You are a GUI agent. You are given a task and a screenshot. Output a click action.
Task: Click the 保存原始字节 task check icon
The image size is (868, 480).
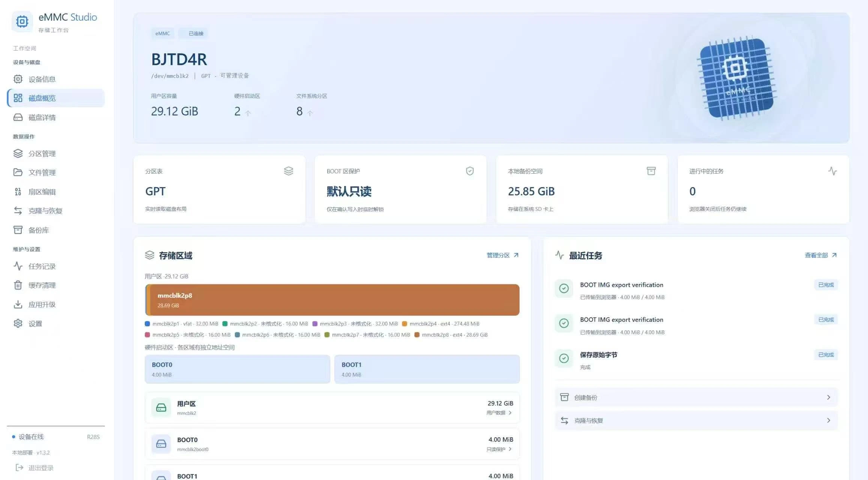(x=564, y=358)
